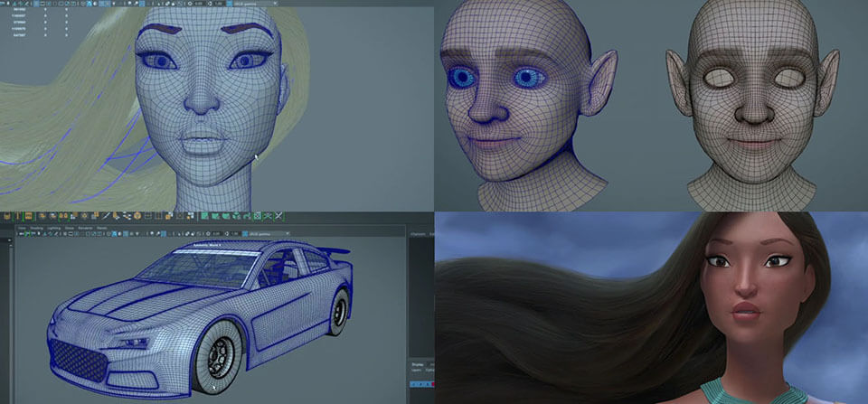The image size is (868, 404).
Task: Click the exposure reset icon in car viewport toolbar
Action: pos(208,234)
